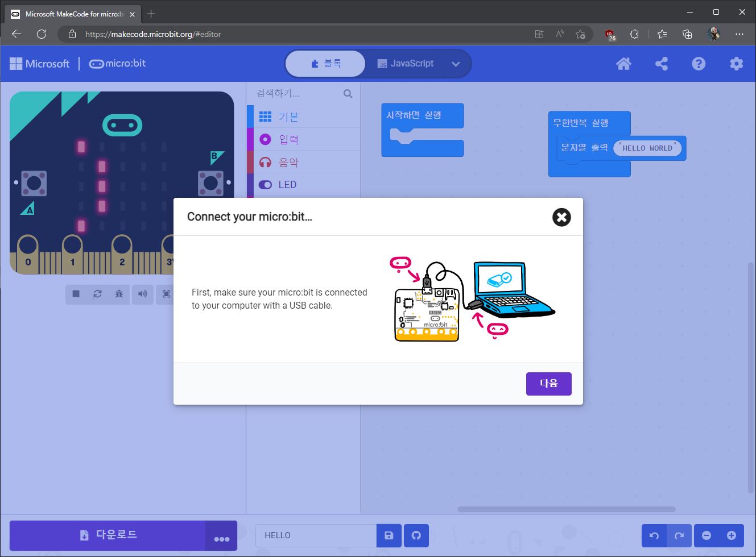Save the project with disk icon
The height and width of the screenshot is (557, 756).
click(x=389, y=535)
